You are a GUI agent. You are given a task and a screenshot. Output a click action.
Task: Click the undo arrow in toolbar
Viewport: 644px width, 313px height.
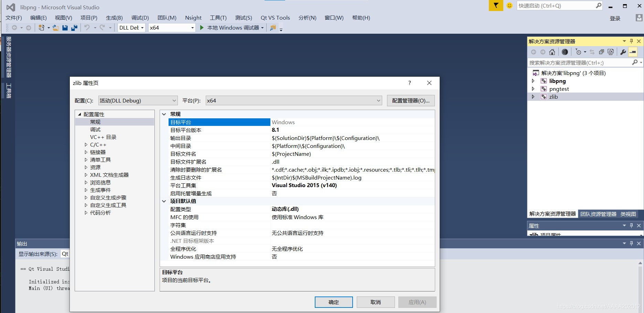[87, 28]
